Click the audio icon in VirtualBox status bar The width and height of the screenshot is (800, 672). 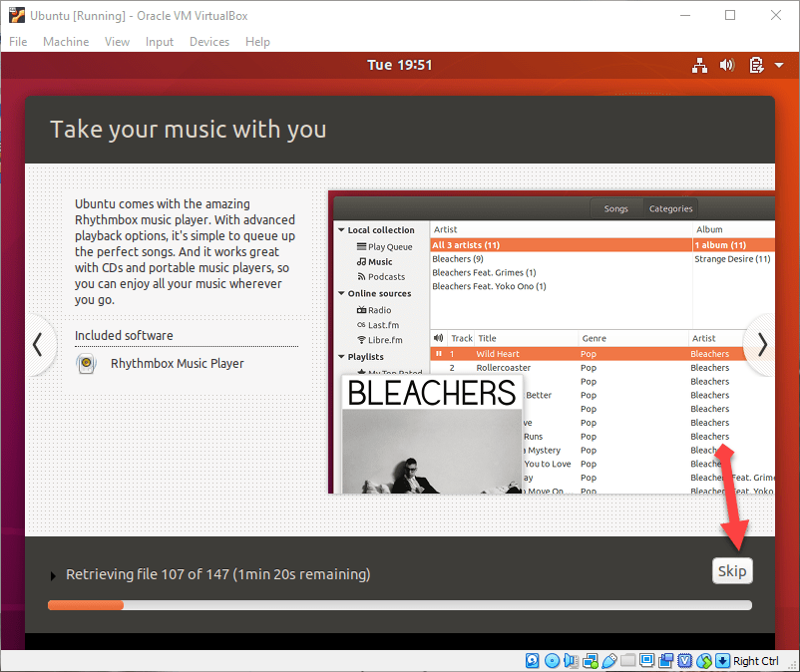point(571,661)
